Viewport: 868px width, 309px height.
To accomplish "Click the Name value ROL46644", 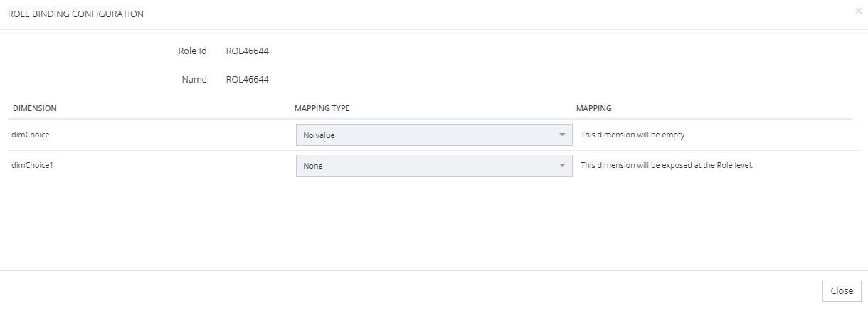I will coord(247,80).
